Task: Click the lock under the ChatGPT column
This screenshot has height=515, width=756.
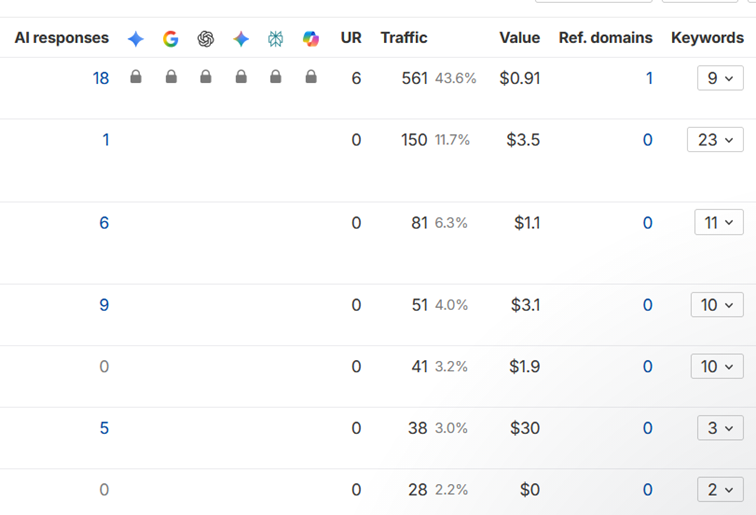Action: 206,76
